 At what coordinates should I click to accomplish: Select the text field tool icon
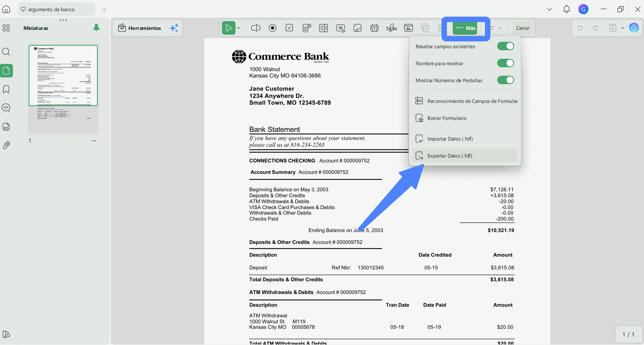pos(256,28)
